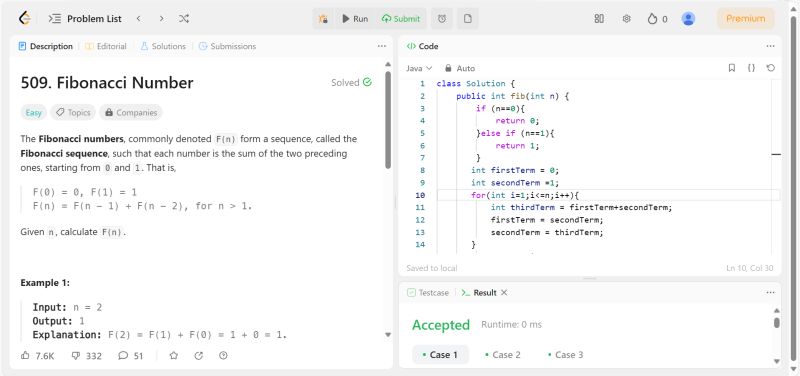Shuffle to a random problem
Image resolution: width=800 pixels, height=376 pixels.
[184, 19]
